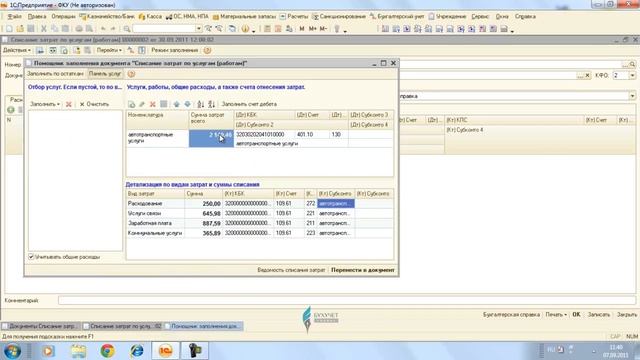Open the Перейти dropdown menu

click(109, 50)
